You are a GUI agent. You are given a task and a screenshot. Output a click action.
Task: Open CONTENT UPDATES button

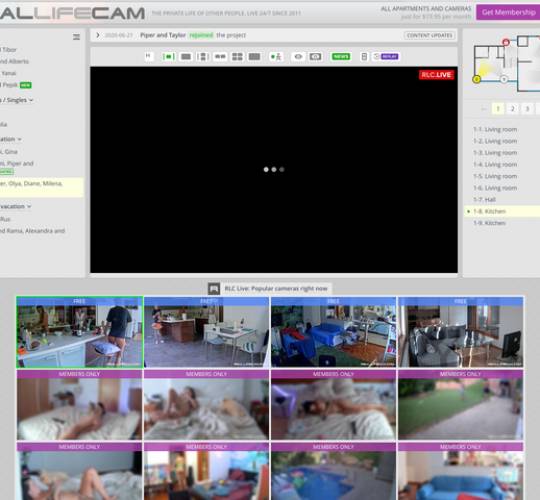click(x=429, y=35)
